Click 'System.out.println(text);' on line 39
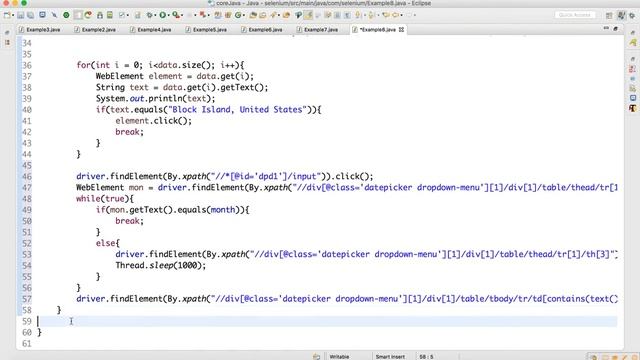 (156, 99)
